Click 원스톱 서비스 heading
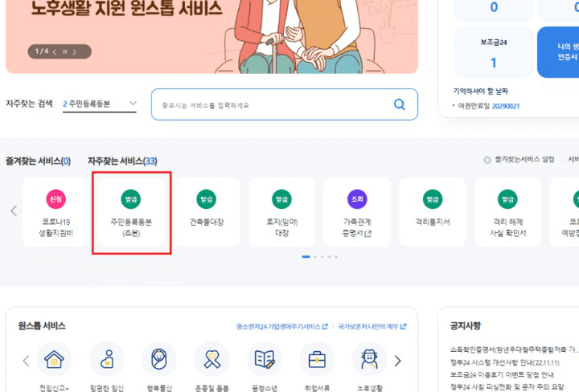This screenshot has height=392, width=579. (x=42, y=325)
